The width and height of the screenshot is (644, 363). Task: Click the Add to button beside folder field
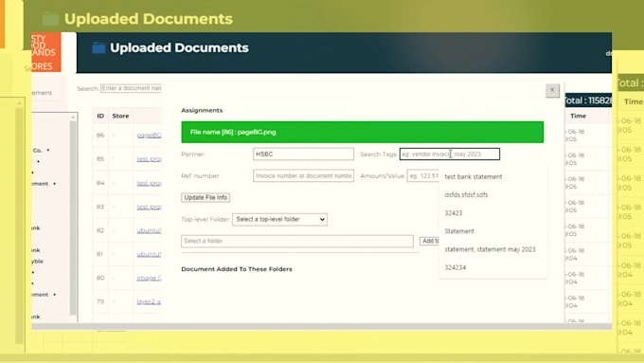point(430,241)
